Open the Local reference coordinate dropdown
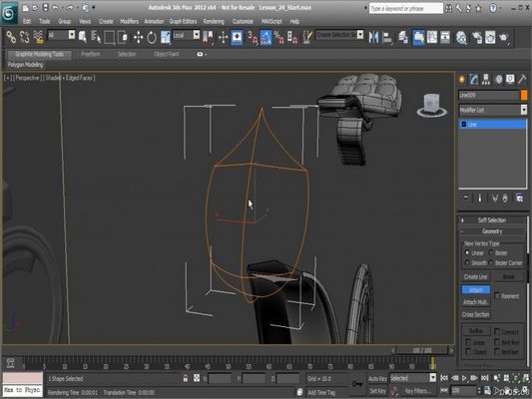The image size is (532, 399). (x=186, y=35)
